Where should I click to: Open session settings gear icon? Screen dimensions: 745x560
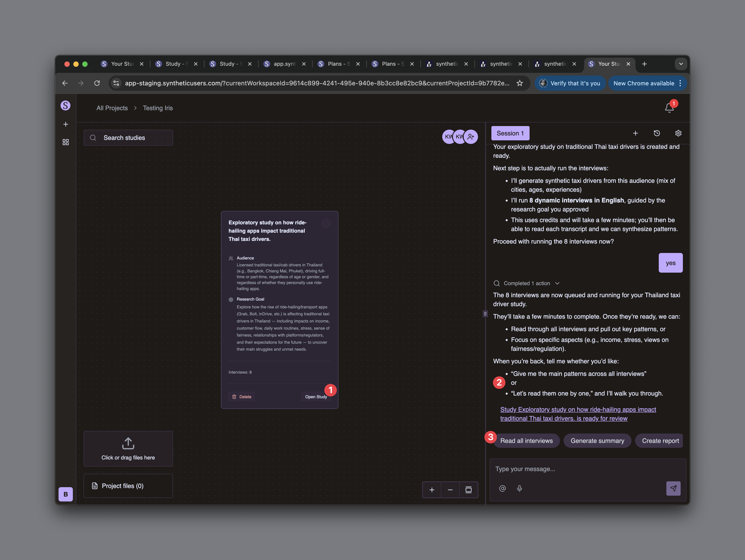click(678, 133)
